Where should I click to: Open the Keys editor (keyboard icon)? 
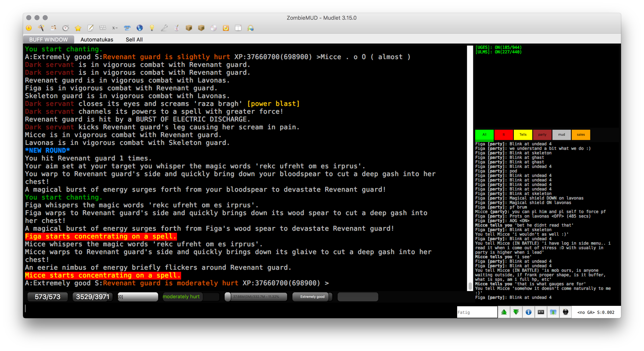(102, 28)
